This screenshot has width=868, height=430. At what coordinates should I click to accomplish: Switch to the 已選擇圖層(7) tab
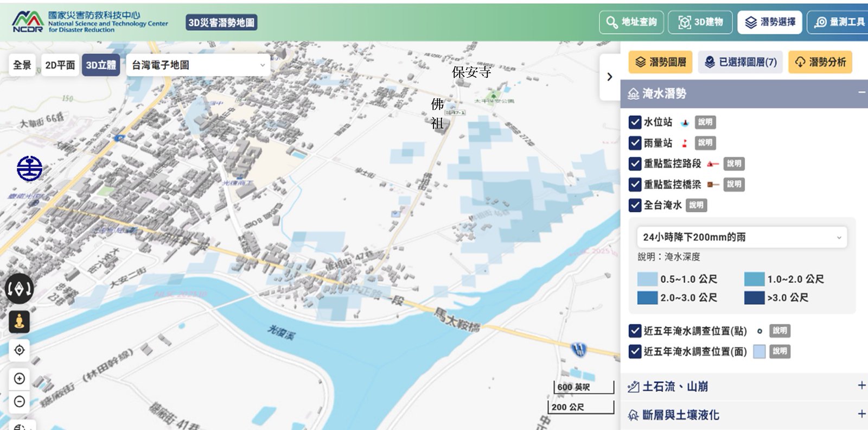click(x=741, y=62)
